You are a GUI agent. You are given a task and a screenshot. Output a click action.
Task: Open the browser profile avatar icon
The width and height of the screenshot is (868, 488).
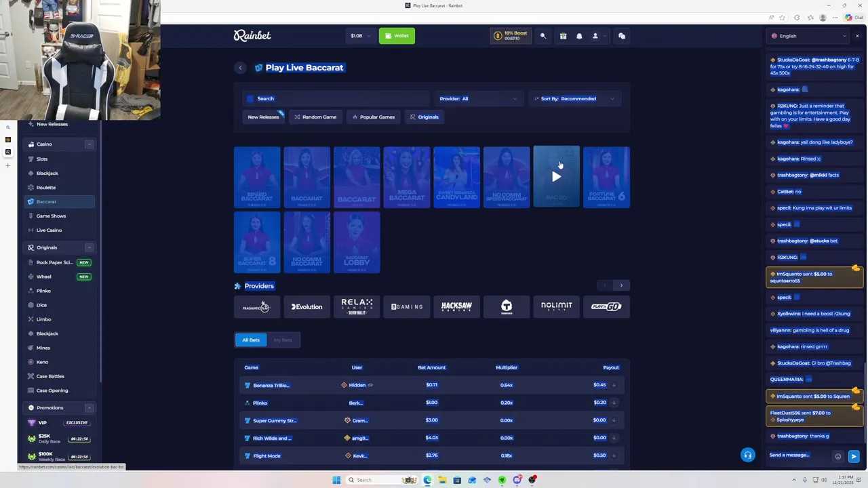823,18
